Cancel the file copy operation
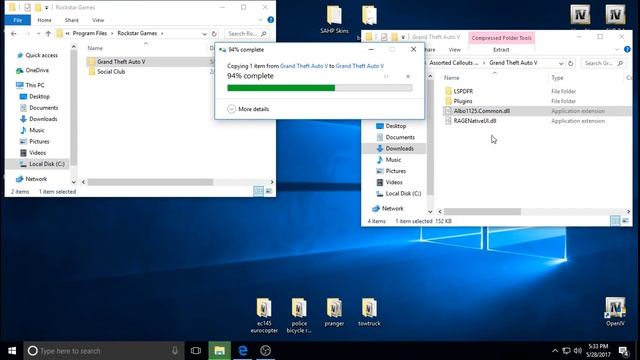 [408, 76]
